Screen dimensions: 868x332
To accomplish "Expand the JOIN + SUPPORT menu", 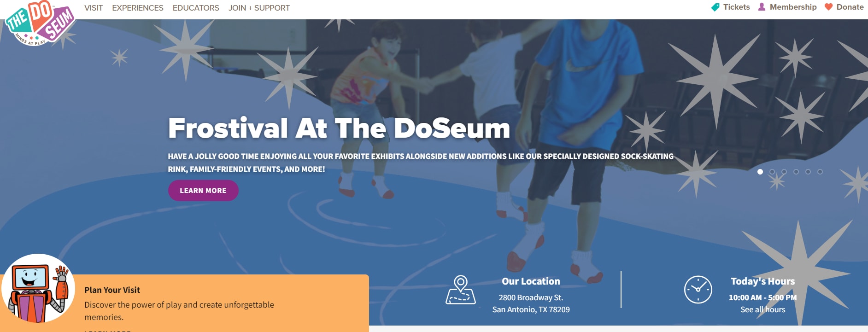I will click(x=259, y=8).
